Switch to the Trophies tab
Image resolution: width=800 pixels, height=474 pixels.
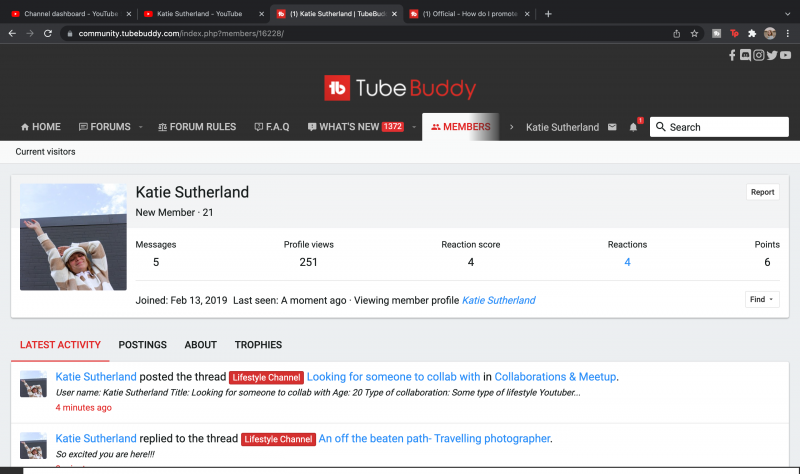(x=258, y=345)
